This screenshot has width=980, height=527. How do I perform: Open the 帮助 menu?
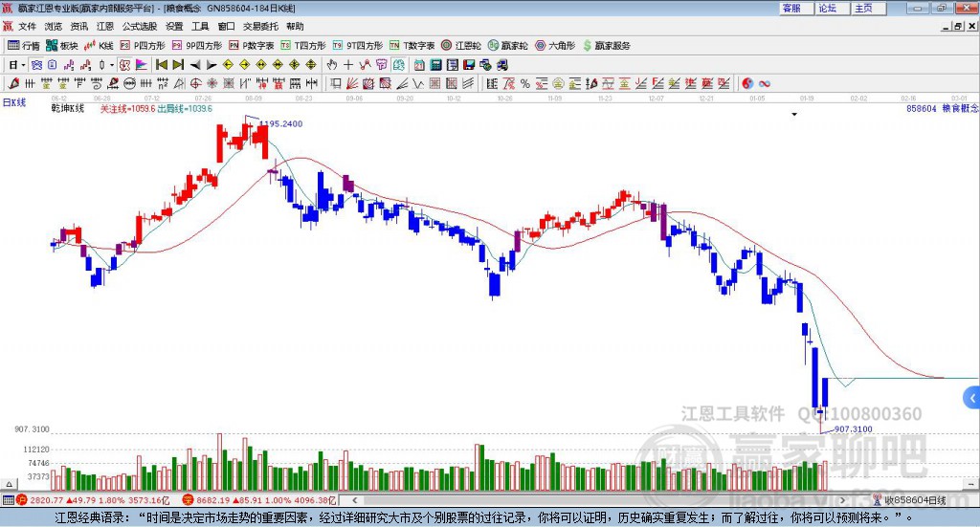(295, 26)
